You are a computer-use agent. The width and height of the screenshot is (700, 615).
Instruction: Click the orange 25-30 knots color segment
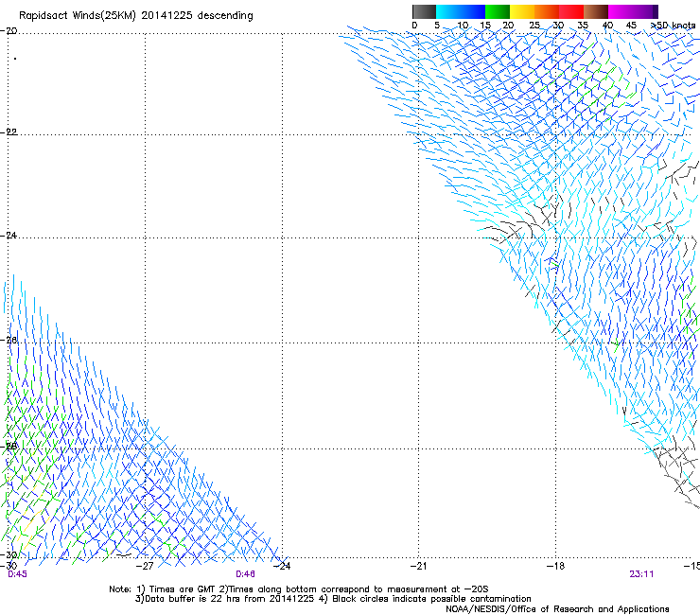[x=547, y=11]
